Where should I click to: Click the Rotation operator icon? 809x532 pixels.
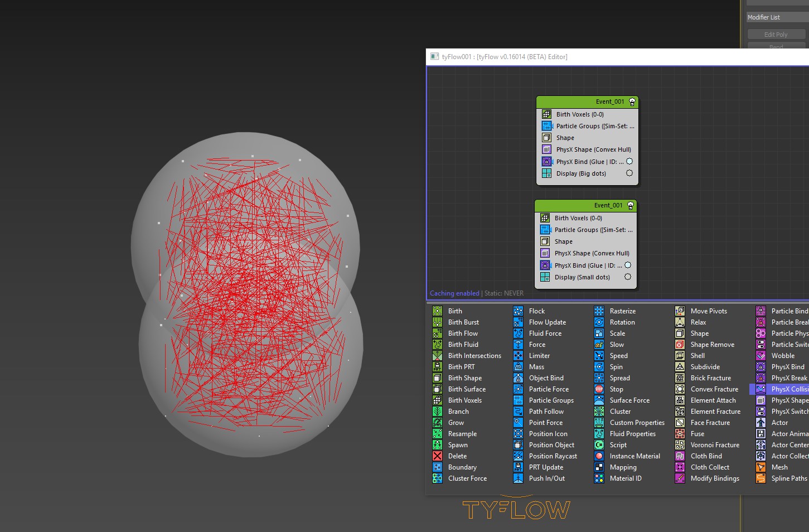[599, 322]
